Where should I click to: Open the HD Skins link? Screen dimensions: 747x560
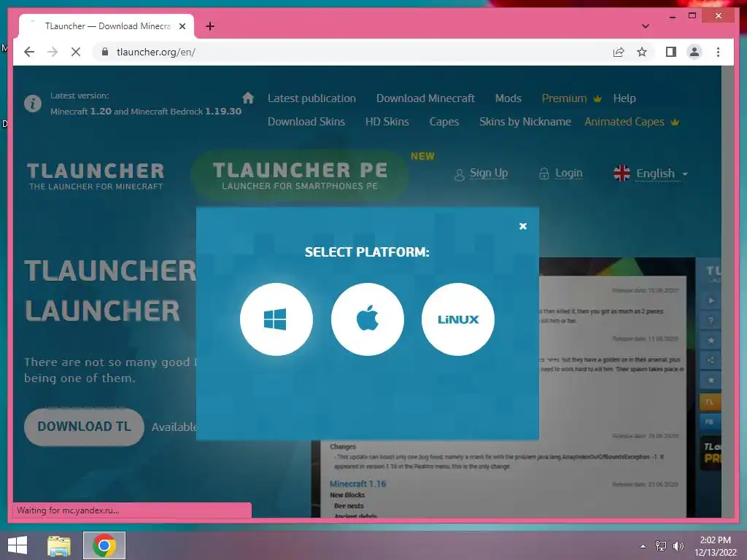(387, 122)
